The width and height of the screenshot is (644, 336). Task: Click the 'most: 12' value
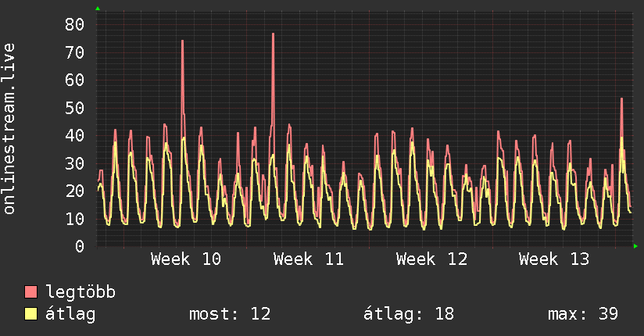230,314
